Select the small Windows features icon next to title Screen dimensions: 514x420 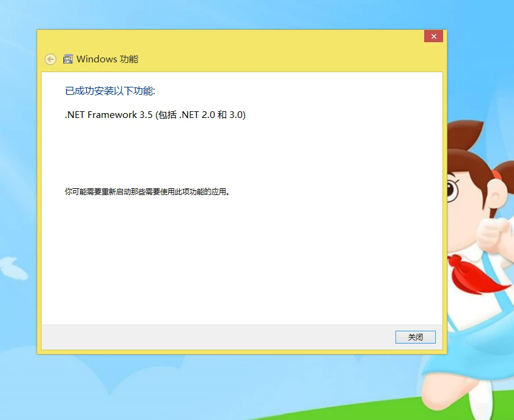68,59
